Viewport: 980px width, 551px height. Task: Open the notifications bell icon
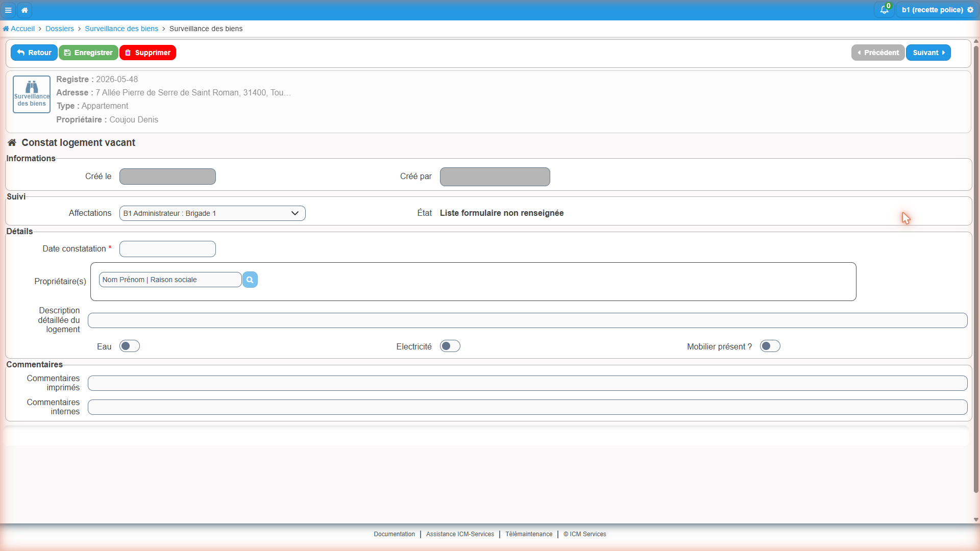(885, 10)
